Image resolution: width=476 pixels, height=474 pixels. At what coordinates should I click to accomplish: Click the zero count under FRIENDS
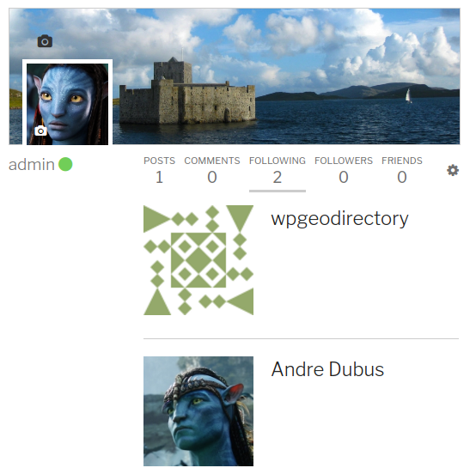tap(402, 177)
